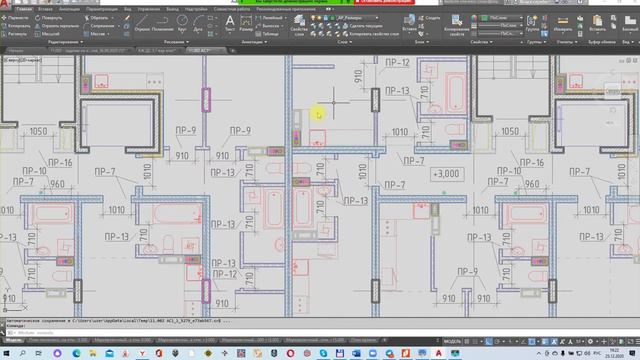Select the Размер (Dimension) tool
The height and width of the screenshot is (360, 640).
coord(246,23)
